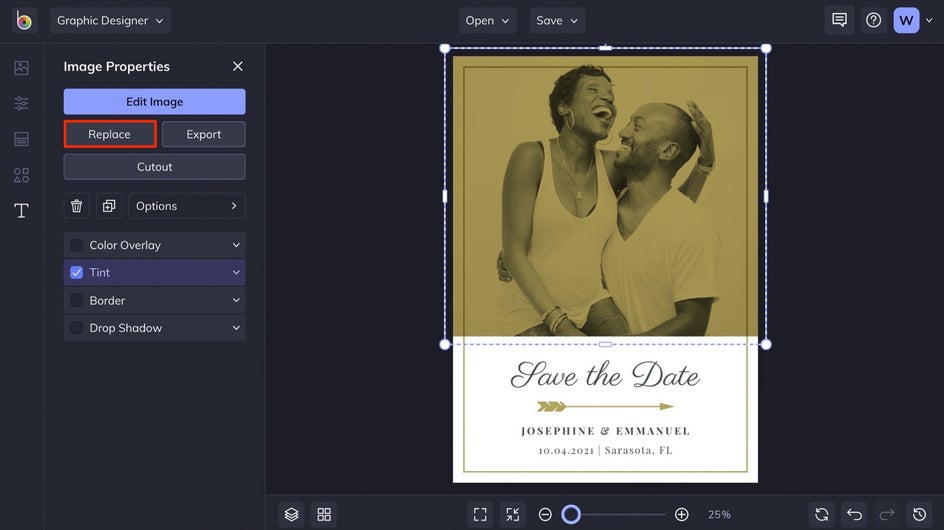
Task: Open the Graphics shapes sidebar icon
Action: click(x=21, y=175)
